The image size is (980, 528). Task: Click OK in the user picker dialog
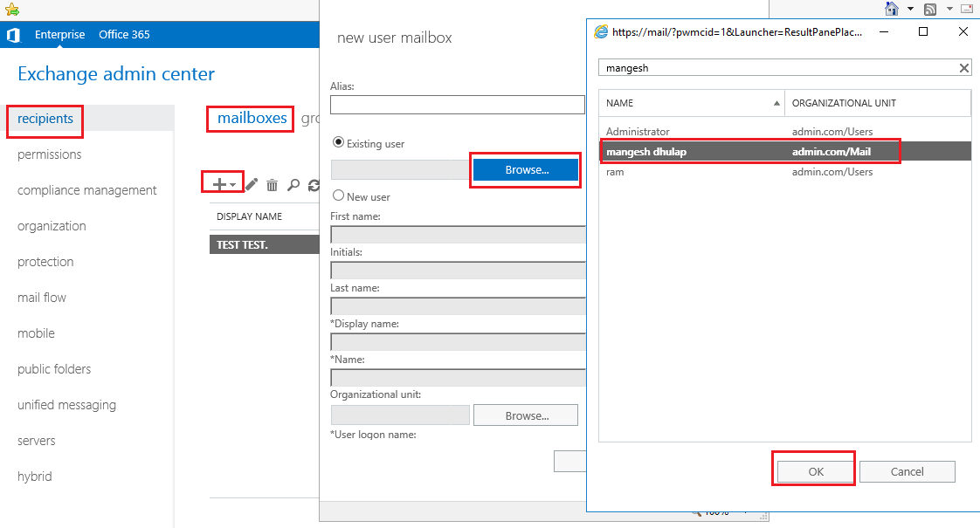tap(816, 472)
